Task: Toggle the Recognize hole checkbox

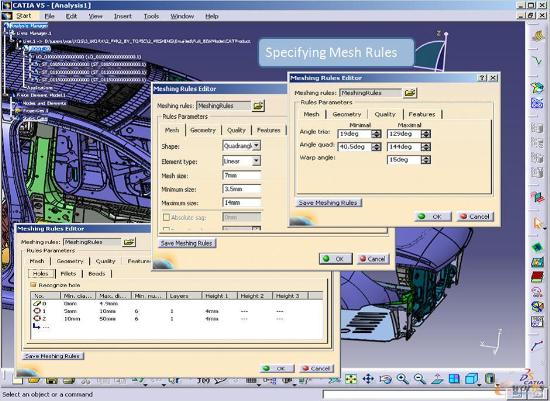Action: click(34, 285)
